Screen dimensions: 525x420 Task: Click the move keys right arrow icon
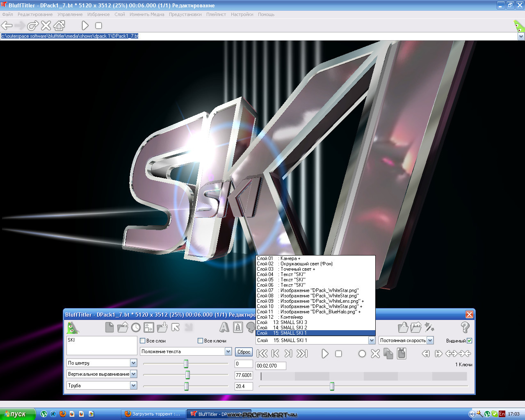438,354
